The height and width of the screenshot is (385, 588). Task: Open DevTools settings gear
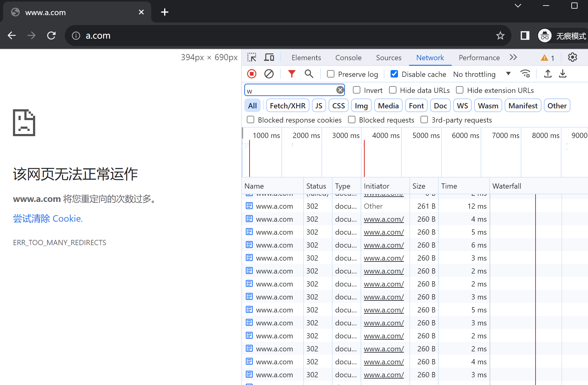pyautogui.click(x=572, y=57)
